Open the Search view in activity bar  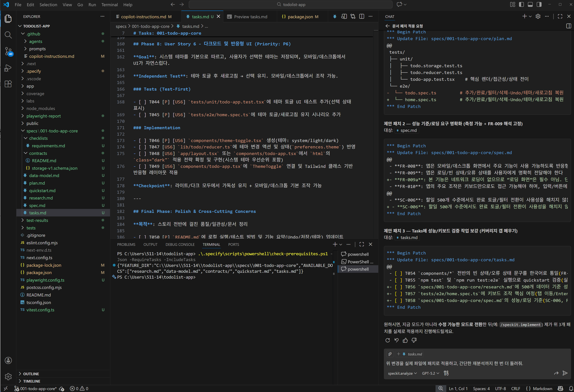8,35
